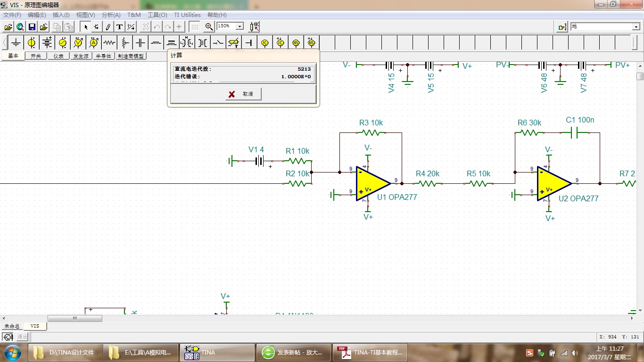
Task: Open the T&M menu
Action: (134, 15)
